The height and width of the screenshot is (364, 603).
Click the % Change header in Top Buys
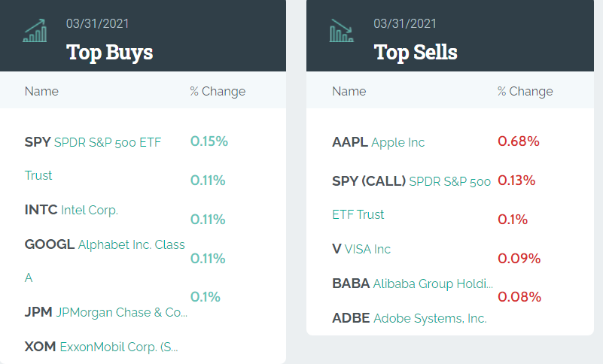point(218,92)
